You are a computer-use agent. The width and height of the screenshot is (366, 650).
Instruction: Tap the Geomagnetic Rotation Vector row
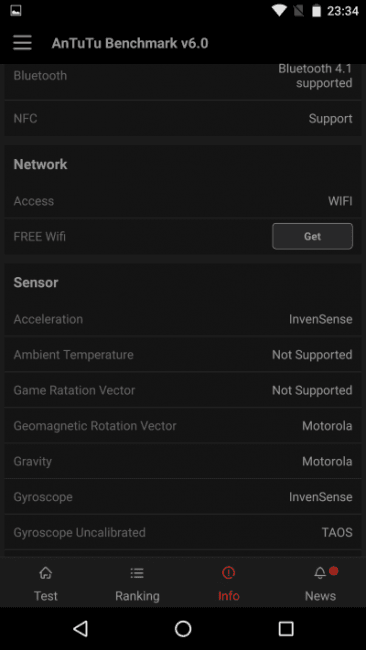pos(183,426)
